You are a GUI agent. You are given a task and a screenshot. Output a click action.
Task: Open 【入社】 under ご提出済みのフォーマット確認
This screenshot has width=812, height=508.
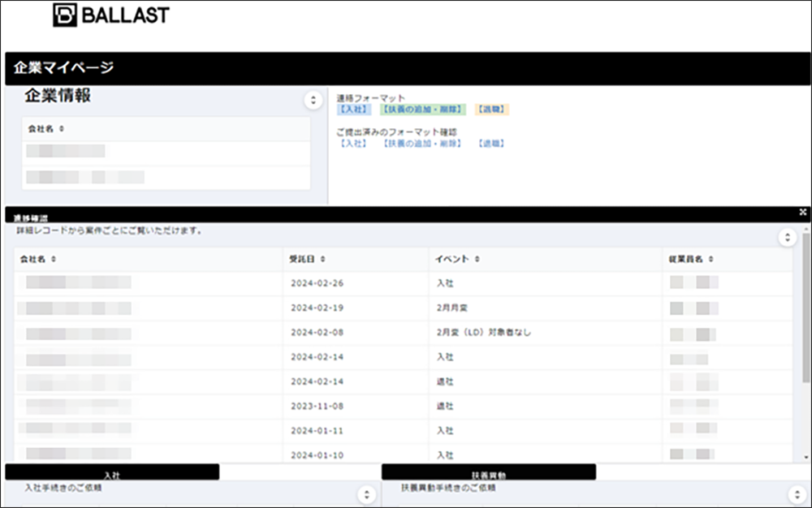[x=354, y=144]
